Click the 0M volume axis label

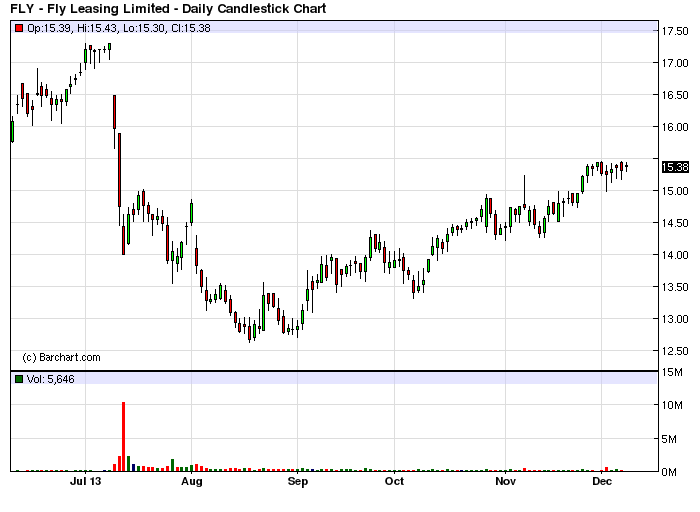coord(669,472)
